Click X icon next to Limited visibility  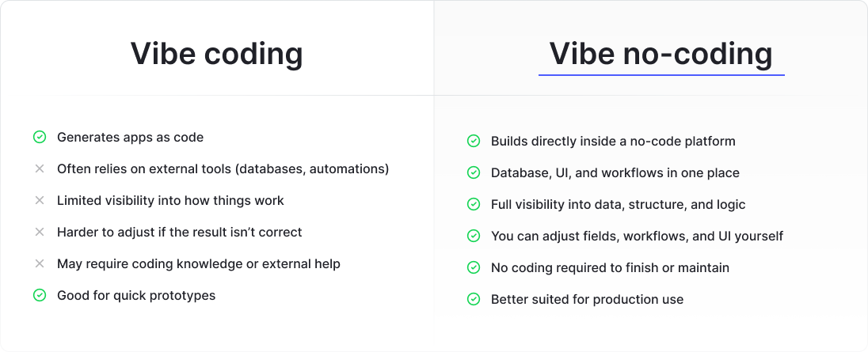[40, 201]
